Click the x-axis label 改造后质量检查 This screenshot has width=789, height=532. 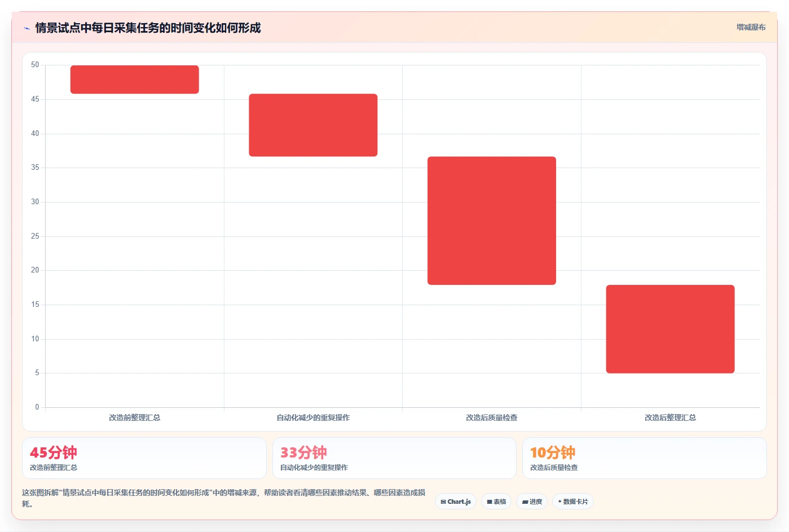coord(492,417)
